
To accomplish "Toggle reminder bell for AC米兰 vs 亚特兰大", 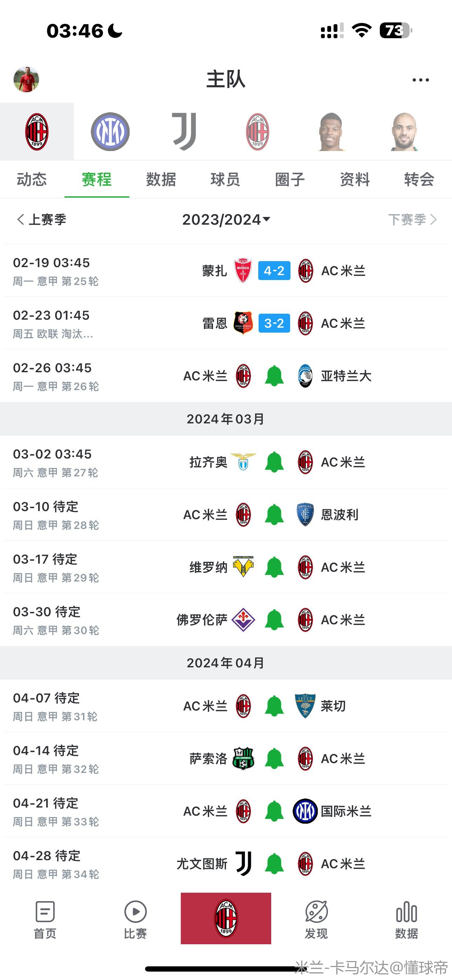I will 274,376.
